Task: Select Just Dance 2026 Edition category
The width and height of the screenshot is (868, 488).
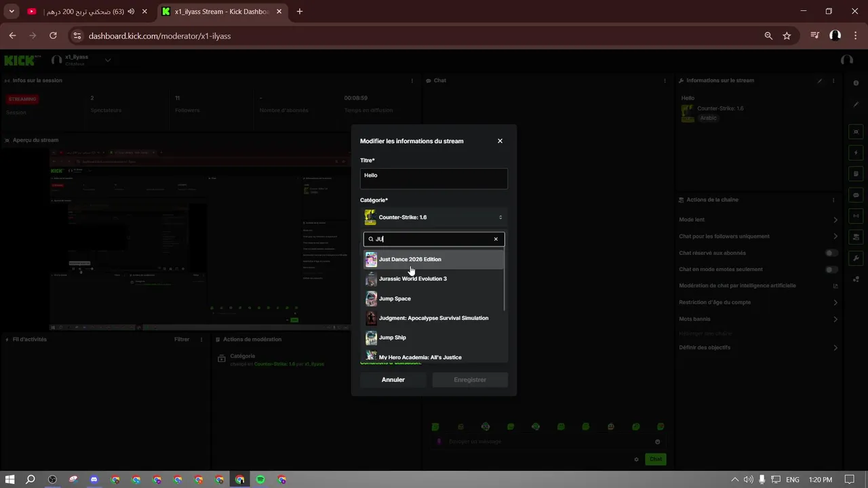Action: tap(434, 260)
